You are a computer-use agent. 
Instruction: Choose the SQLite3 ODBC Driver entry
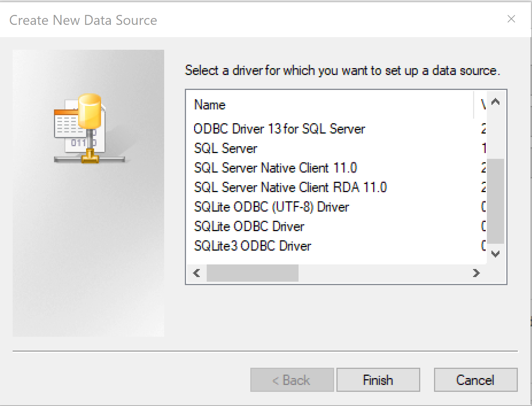pos(252,246)
